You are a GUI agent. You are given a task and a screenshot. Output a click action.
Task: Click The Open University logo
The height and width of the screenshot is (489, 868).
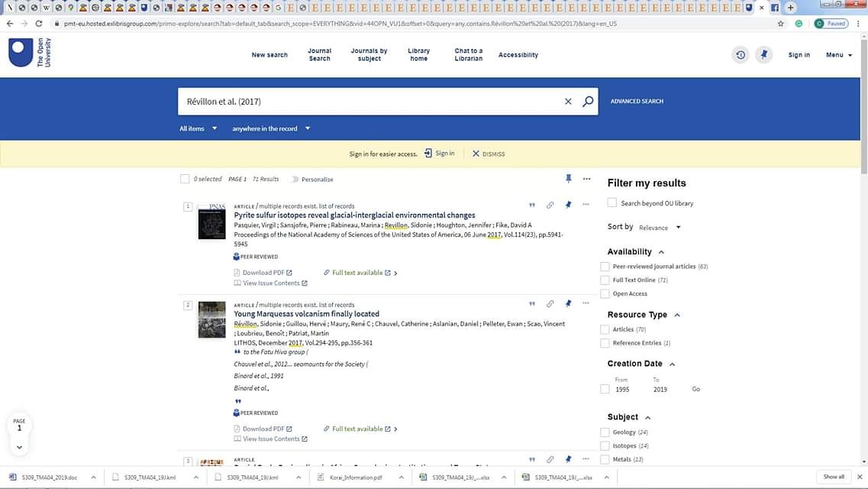tap(30, 53)
